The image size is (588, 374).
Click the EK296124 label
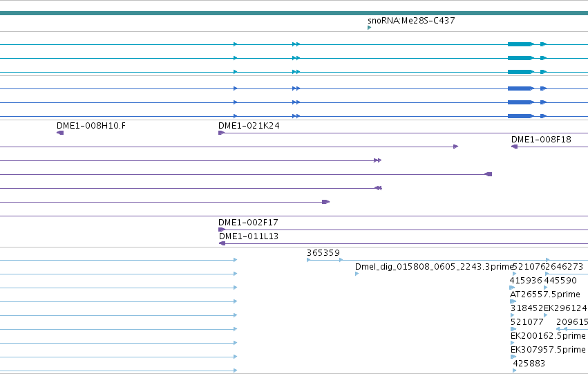coord(565,308)
